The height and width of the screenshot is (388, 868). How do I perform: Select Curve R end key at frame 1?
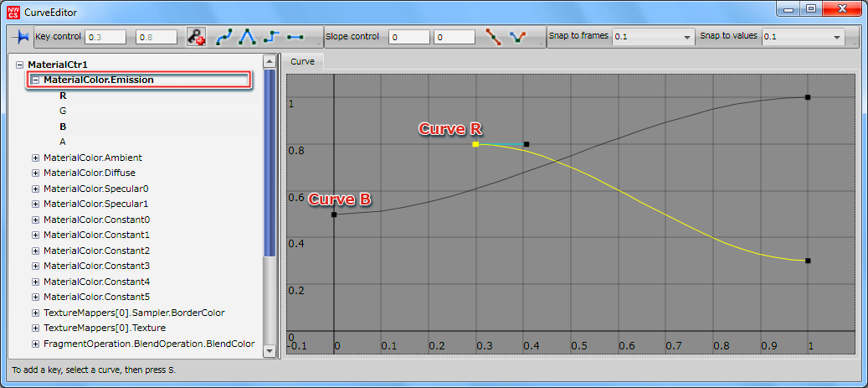808,261
